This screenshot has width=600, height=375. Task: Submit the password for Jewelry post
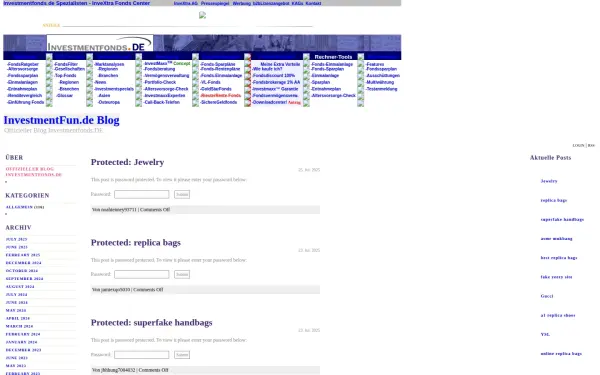(182, 194)
